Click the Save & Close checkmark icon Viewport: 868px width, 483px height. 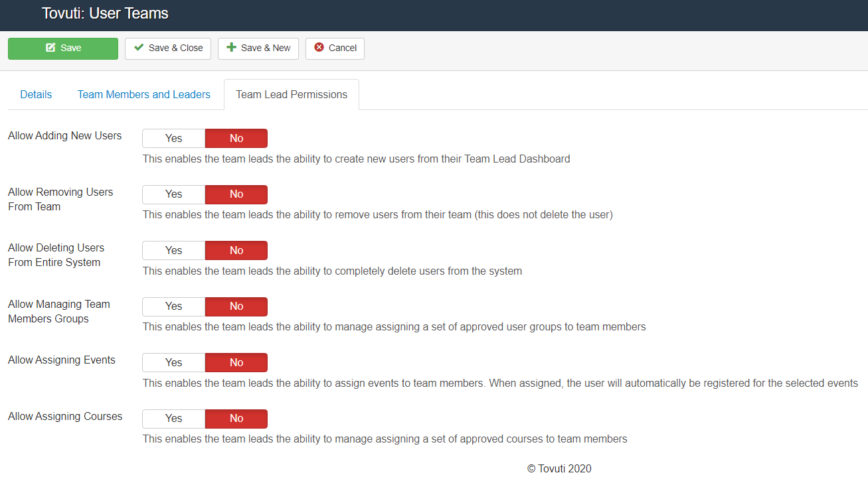coord(139,48)
